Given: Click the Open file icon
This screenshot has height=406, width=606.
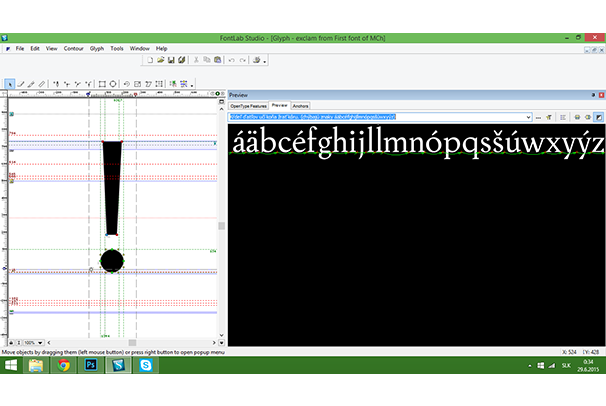Looking at the screenshot, I should coord(161,60).
